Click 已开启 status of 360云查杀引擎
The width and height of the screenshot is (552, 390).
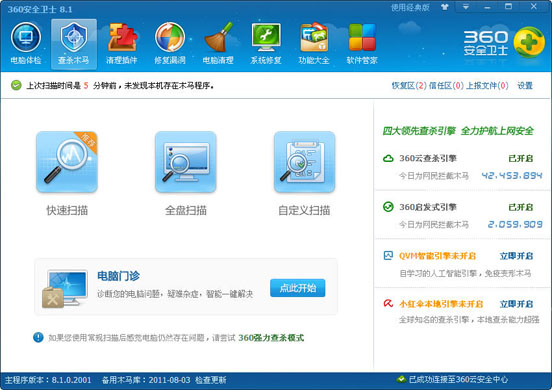click(521, 158)
